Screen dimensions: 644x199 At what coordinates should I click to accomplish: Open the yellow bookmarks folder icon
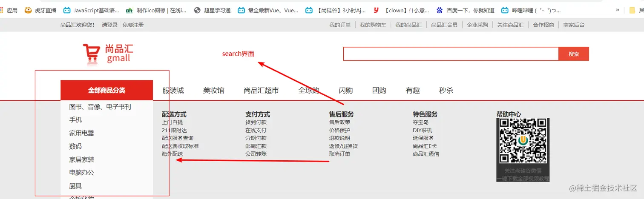[632, 10]
